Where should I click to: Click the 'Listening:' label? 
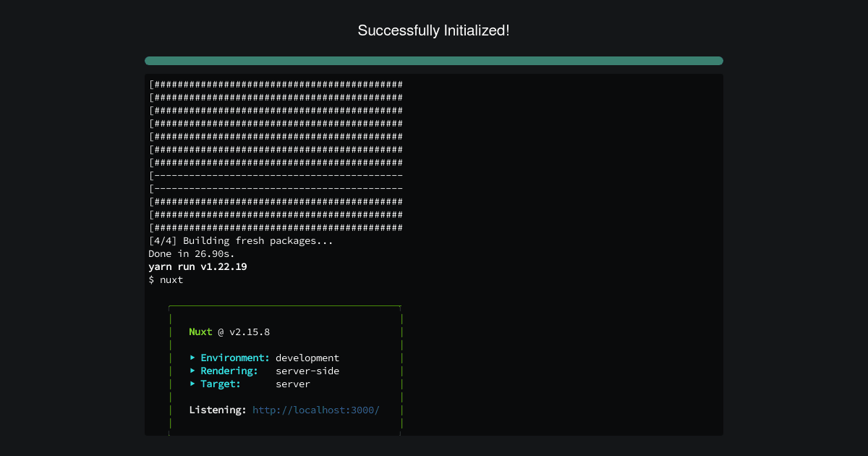pos(218,410)
